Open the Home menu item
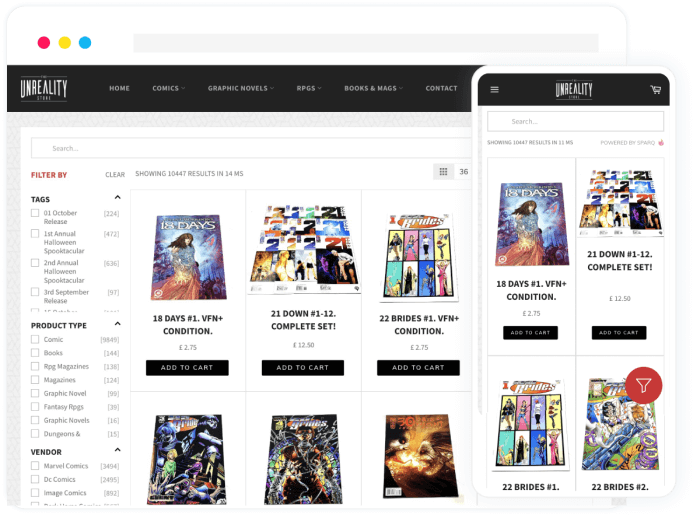The width and height of the screenshot is (700, 522). [119, 88]
